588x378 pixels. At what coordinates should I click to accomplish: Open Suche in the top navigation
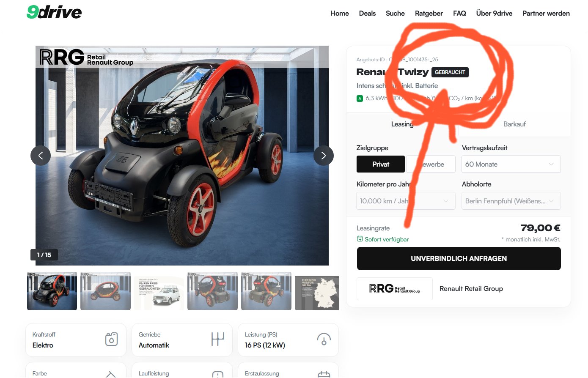pyautogui.click(x=395, y=13)
